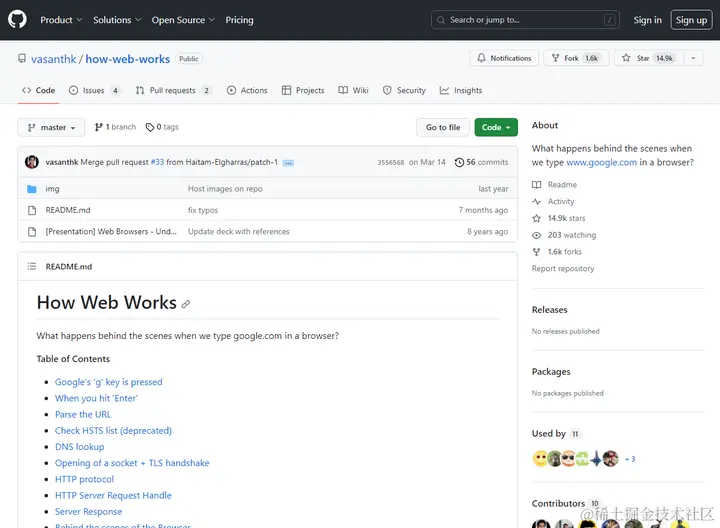Click the How Web Works heading anchor icon
Viewport: 720px width, 528px height.
[186, 304]
